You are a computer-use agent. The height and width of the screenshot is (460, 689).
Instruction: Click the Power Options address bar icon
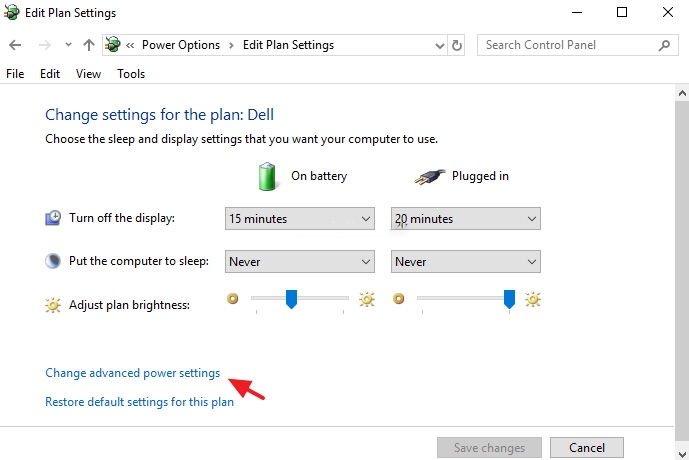[113, 45]
